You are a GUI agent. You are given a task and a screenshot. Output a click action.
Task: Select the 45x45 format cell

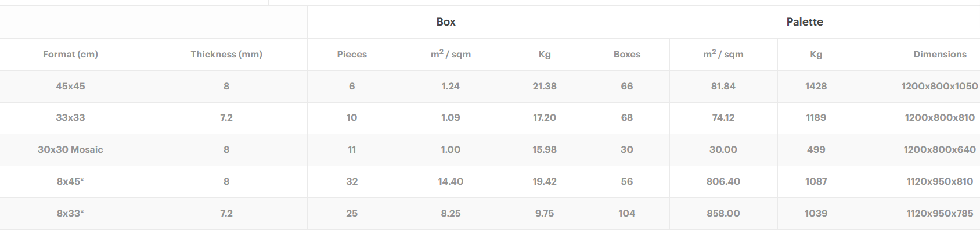click(x=70, y=87)
